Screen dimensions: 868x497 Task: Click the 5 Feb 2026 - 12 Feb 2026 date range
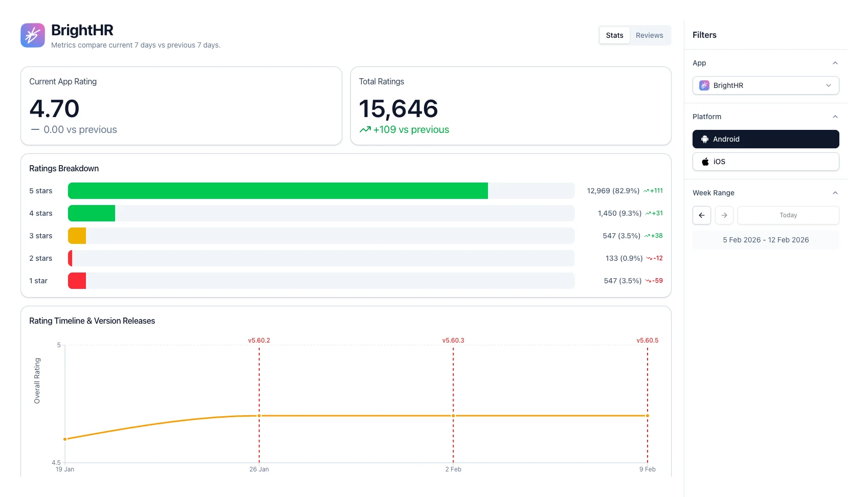tap(765, 239)
